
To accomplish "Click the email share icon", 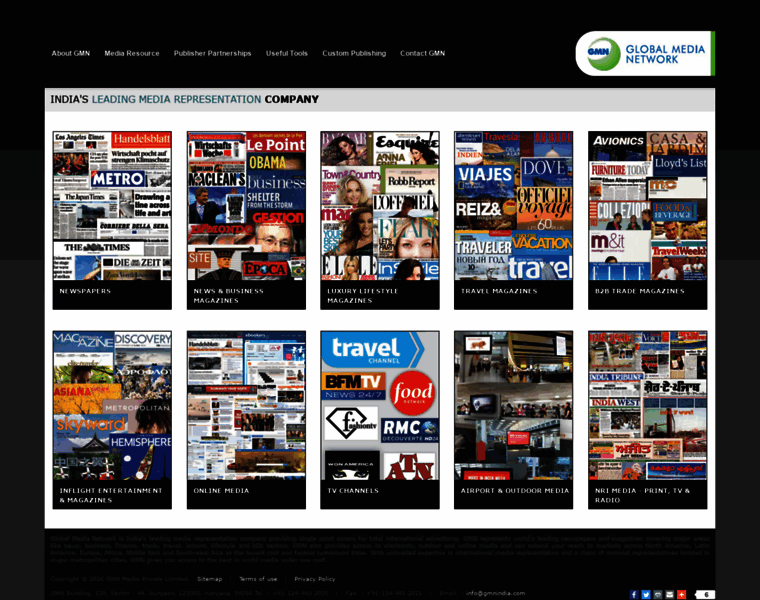I will click(x=670, y=594).
